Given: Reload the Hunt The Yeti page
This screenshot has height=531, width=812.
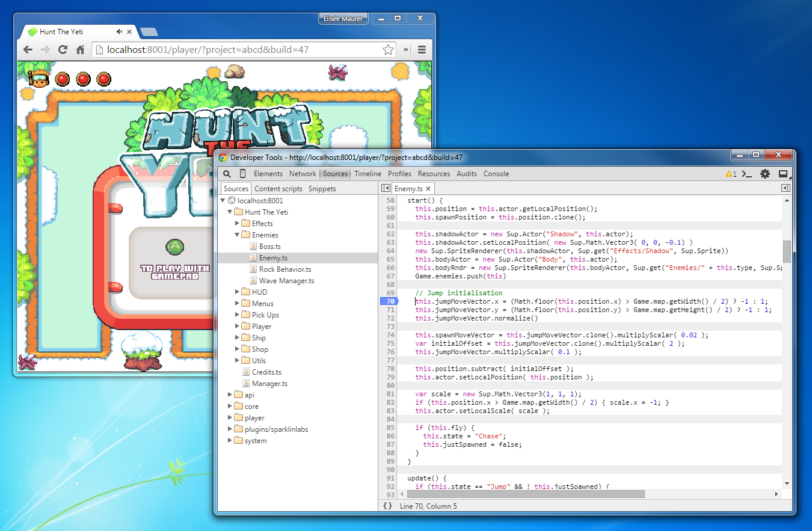Looking at the screenshot, I should coord(62,49).
